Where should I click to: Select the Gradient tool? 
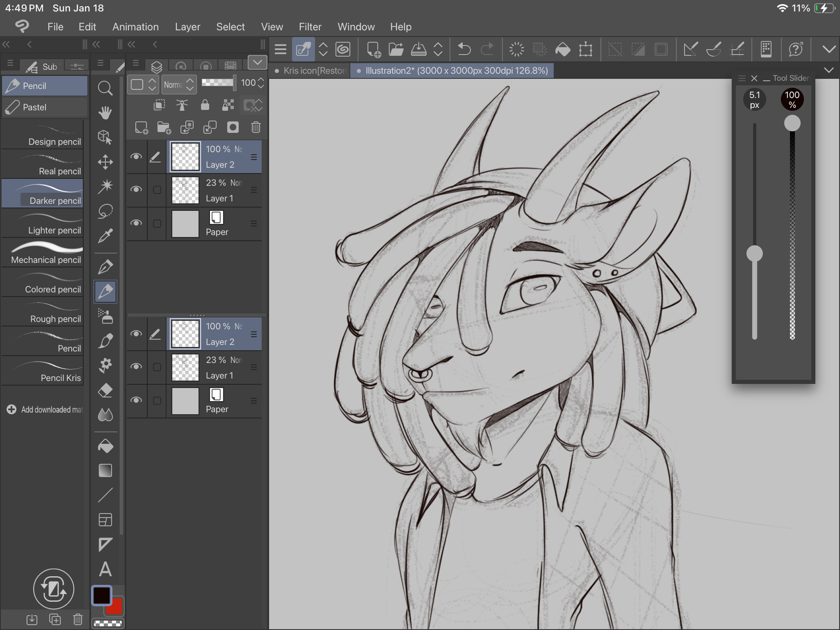point(105,471)
